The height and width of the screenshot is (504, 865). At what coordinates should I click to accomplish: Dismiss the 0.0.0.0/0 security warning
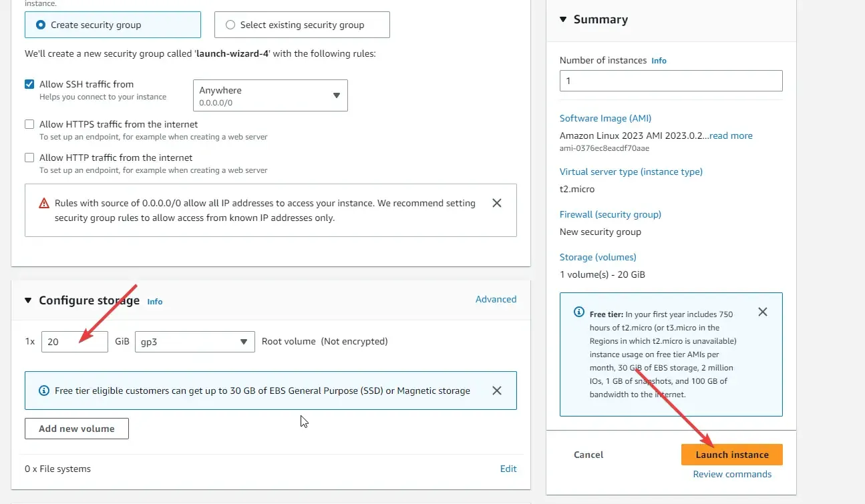point(496,203)
